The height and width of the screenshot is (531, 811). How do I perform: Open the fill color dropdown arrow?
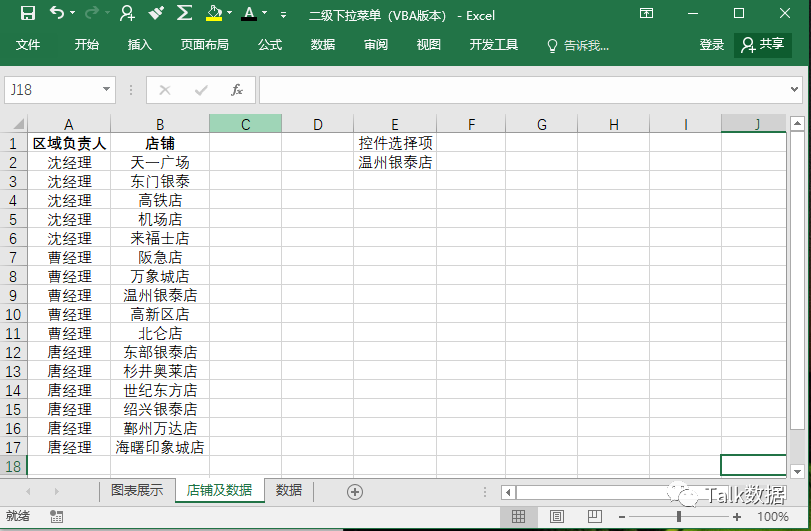(x=230, y=13)
